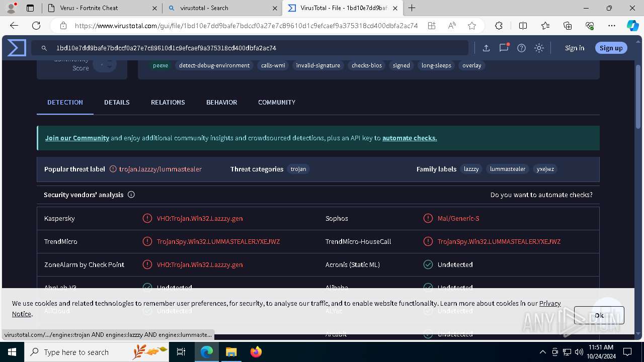Viewport: 644px width, 362px height.
Task: Click the upload file icon
Action: point(486,48)
